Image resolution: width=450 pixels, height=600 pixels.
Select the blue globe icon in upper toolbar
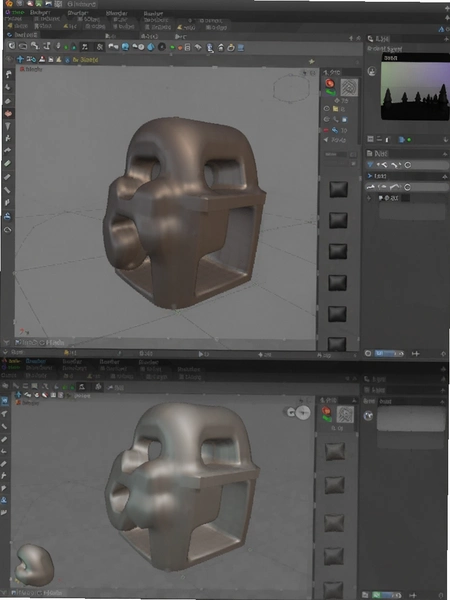click(x=125, y=47)
